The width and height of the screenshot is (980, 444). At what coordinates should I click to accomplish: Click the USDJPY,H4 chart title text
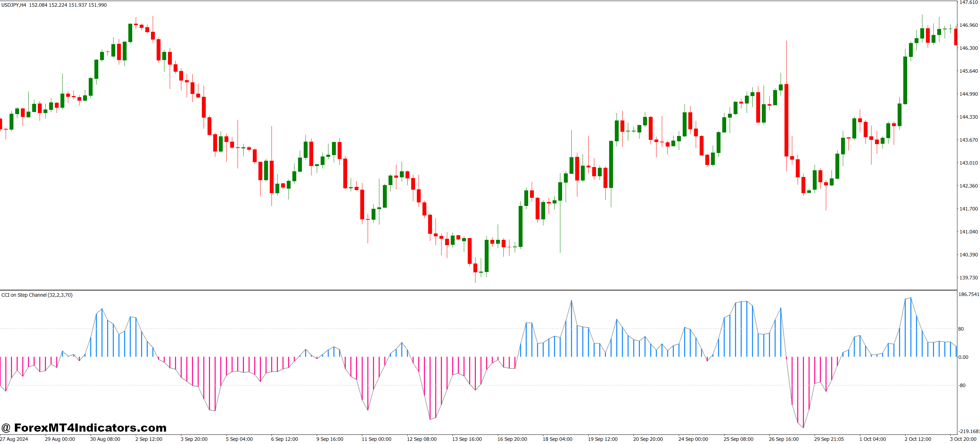click(x=14, y=5)
